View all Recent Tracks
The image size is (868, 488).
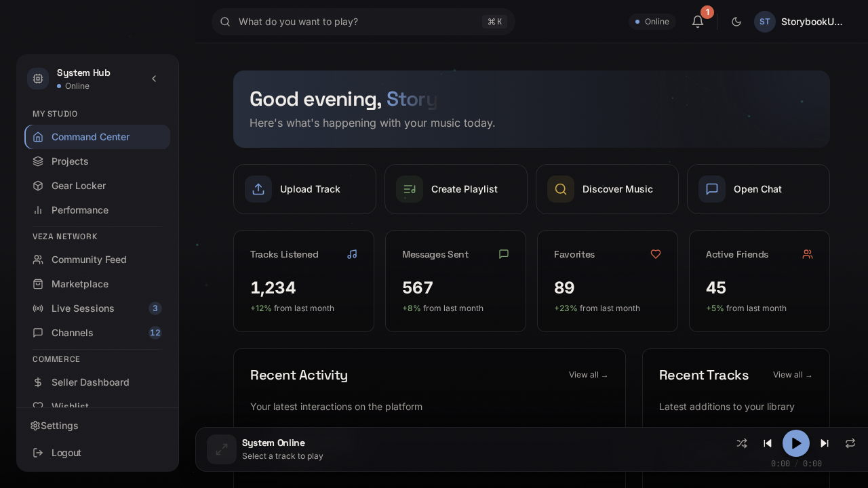(792, 375)
